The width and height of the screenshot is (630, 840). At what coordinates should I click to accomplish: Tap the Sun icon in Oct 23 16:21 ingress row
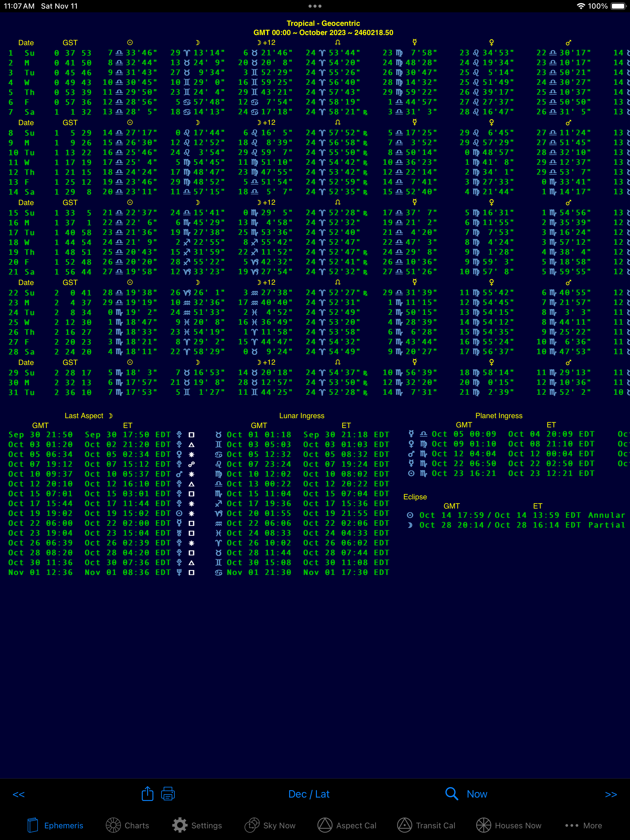click(411, 473)
